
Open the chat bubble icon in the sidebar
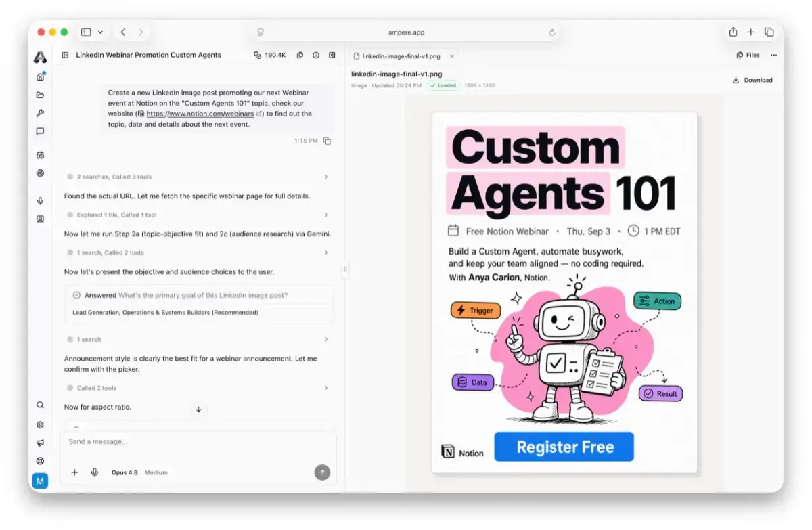[x=41, y=131]
